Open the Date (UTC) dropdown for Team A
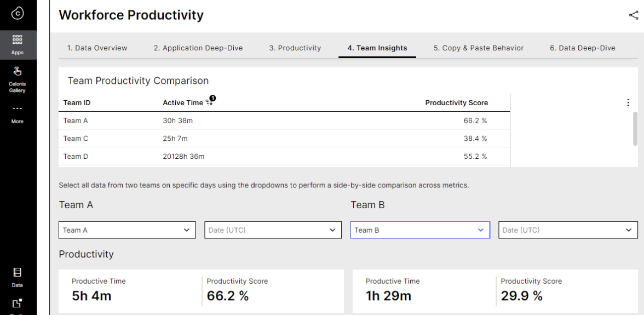This screenshot has width=644, height=315. point(273,230)
